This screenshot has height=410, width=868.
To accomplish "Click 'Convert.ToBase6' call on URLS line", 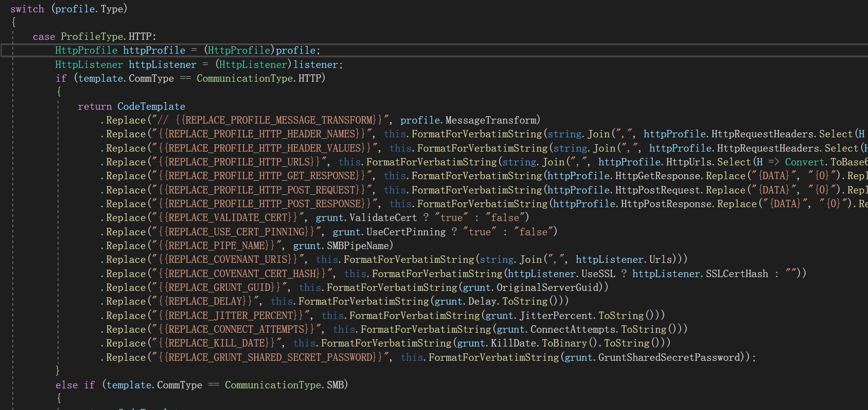I will tap(826, 162).
